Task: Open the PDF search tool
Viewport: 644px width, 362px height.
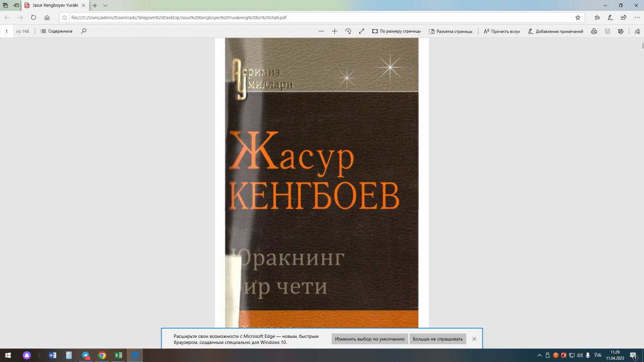Action: point(83,31)
